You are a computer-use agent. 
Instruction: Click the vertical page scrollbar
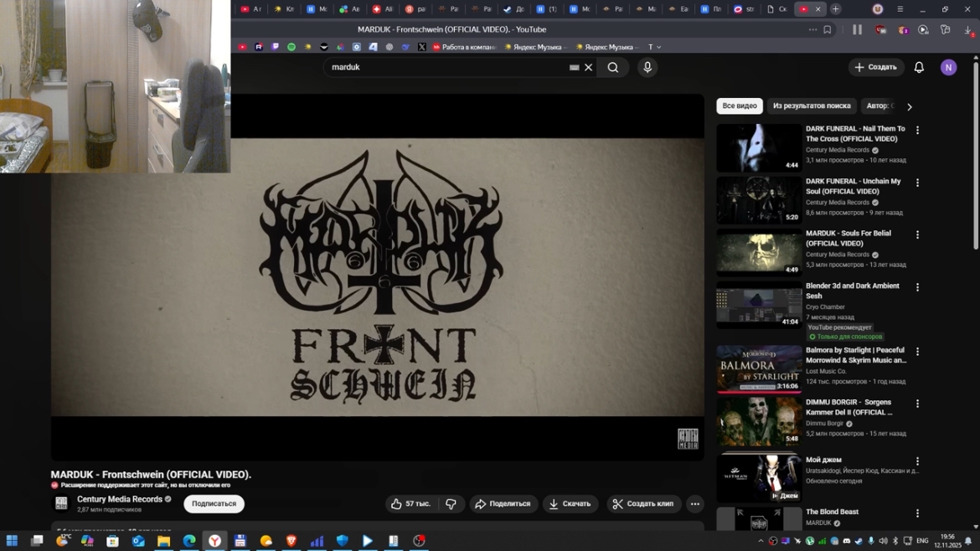(976, 157)
